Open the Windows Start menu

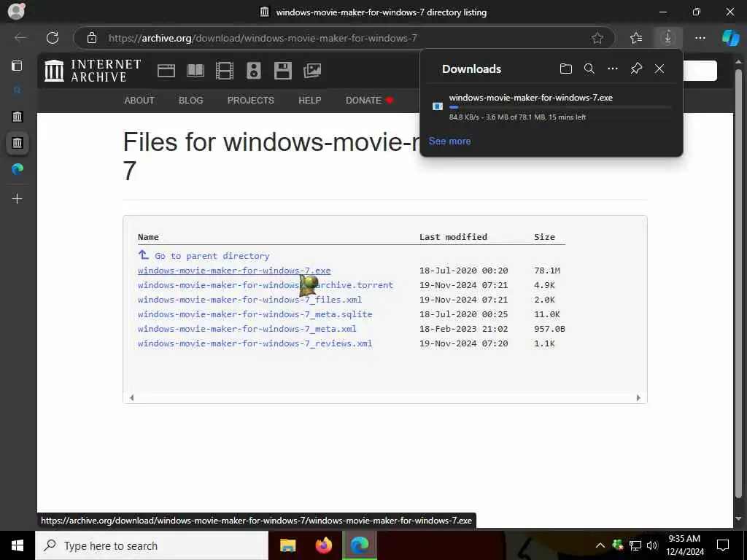[18, 545]
